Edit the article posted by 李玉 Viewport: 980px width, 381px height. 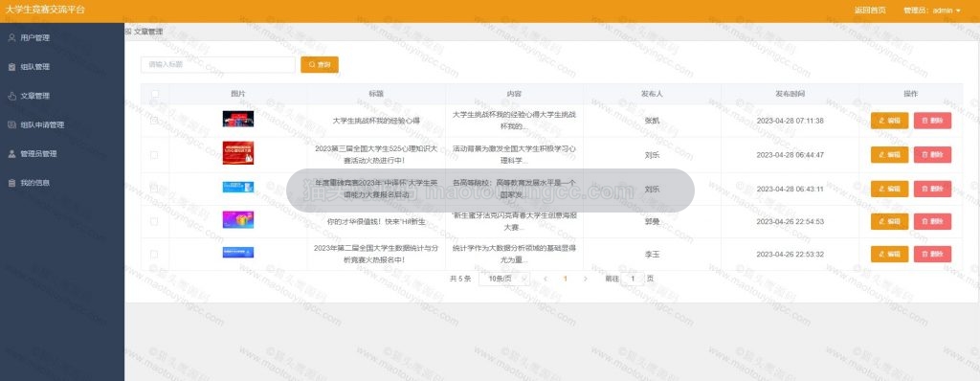pyautogui.click(x=889, y=254)
